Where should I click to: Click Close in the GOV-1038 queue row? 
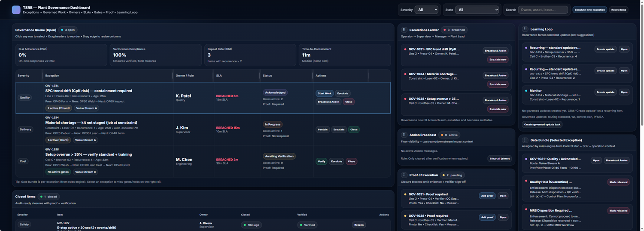pyautogui.click(x=352, y=161)
